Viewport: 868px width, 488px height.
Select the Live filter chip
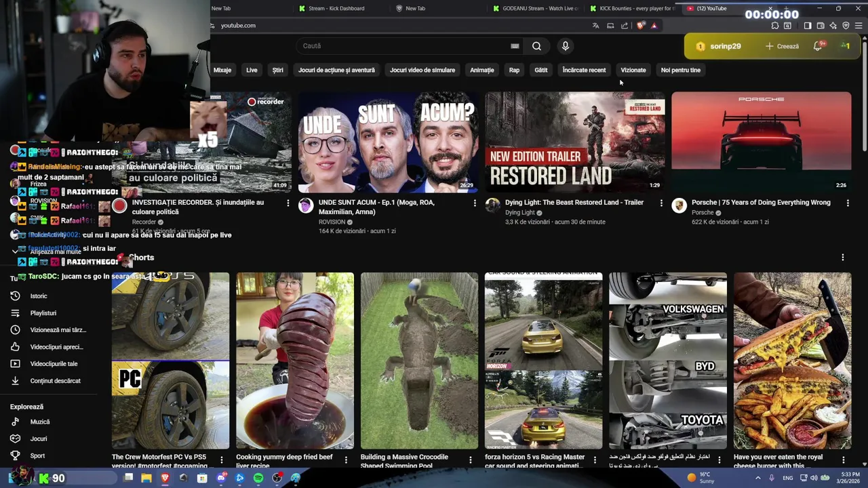[252, 70]
